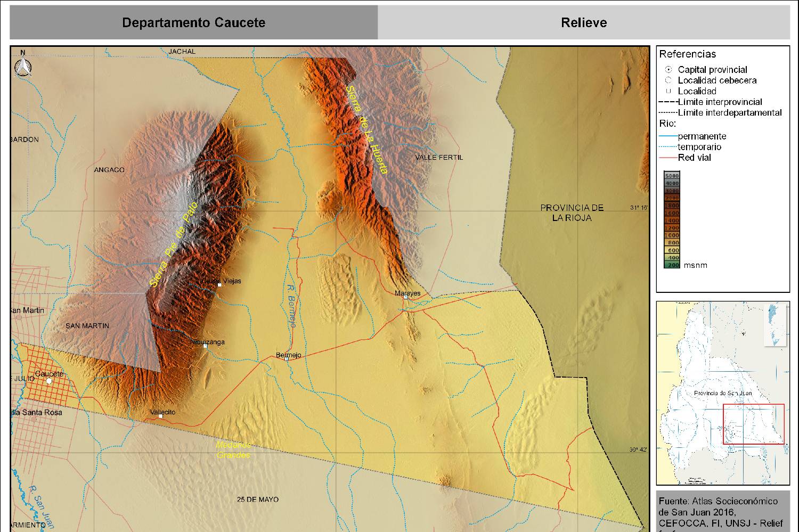The image size is (799, 532).
Task: Click the Referencias legend title
Action: 687,54
